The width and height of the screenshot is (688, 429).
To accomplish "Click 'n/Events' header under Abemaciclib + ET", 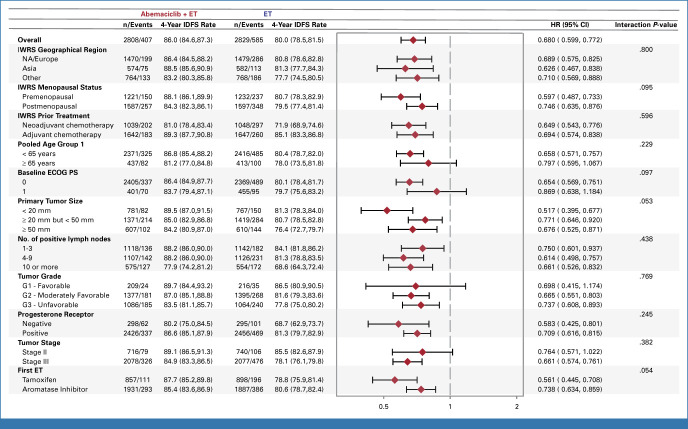I will (x=138, y=25).
